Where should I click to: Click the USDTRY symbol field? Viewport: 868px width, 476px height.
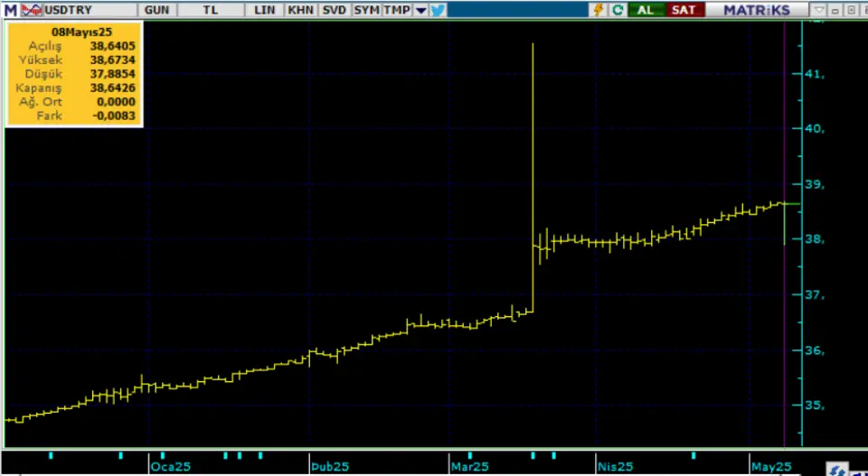(90, 10)
